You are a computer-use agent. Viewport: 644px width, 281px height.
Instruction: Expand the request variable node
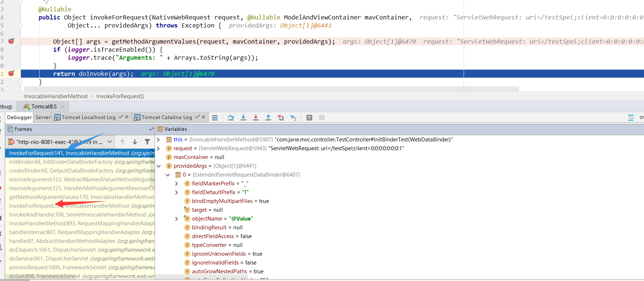point(158,148)
